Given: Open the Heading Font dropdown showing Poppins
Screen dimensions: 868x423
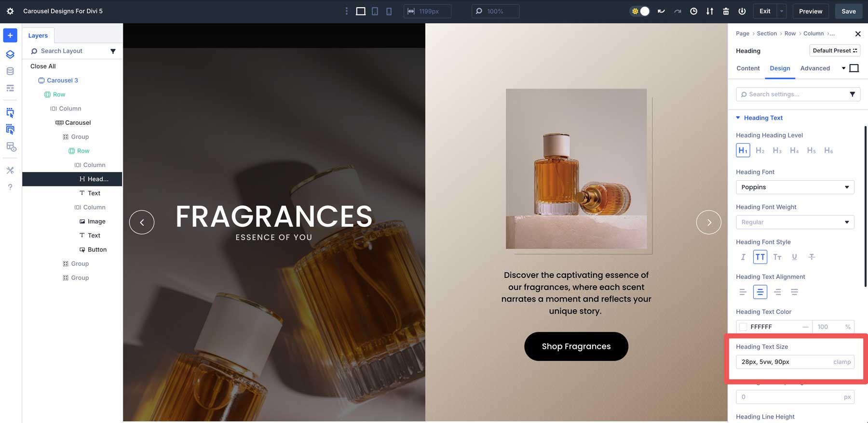Looking at the screenshot, I should tap(795, 187).
